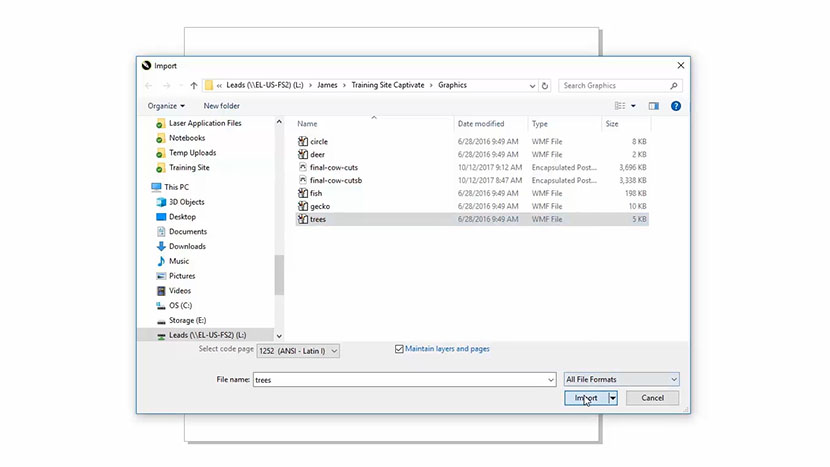Screen dimensions: 830x467
Task: Uncheck Maintain layers and pages
Action: [399, 349]
